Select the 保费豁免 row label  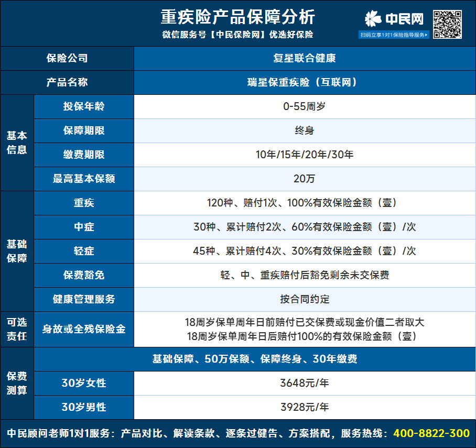[x=84, y=275]
